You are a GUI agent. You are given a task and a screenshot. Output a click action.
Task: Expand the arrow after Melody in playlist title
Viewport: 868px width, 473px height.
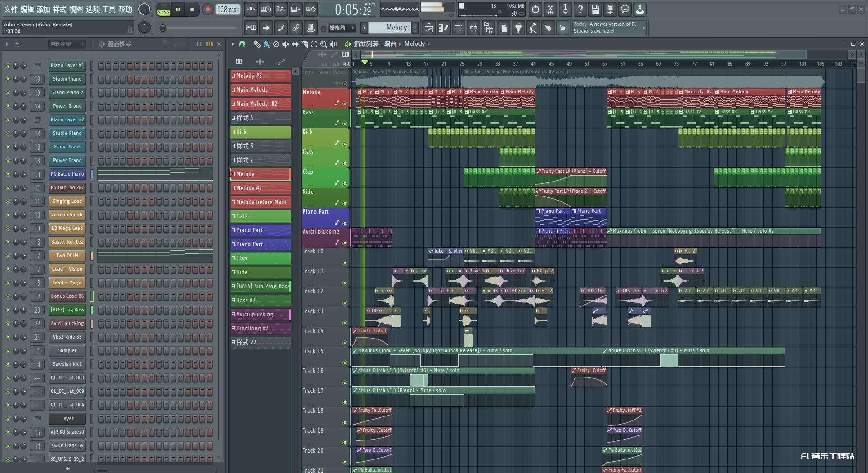(x=429, y=44)
